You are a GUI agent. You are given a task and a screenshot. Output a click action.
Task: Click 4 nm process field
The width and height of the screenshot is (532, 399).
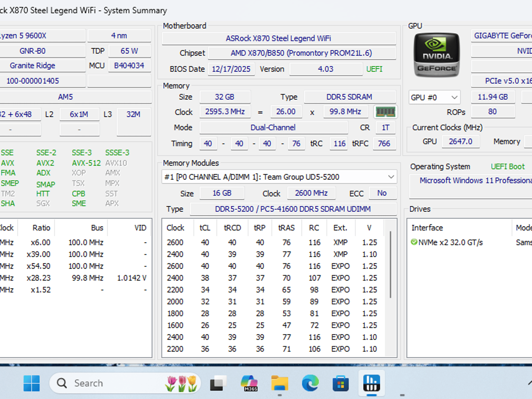(119, 36)
